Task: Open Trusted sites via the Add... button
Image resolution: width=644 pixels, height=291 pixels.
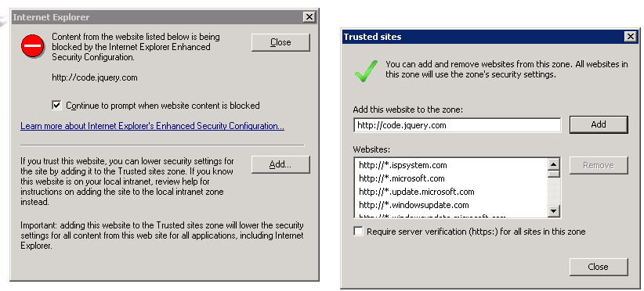Action: 280,165
